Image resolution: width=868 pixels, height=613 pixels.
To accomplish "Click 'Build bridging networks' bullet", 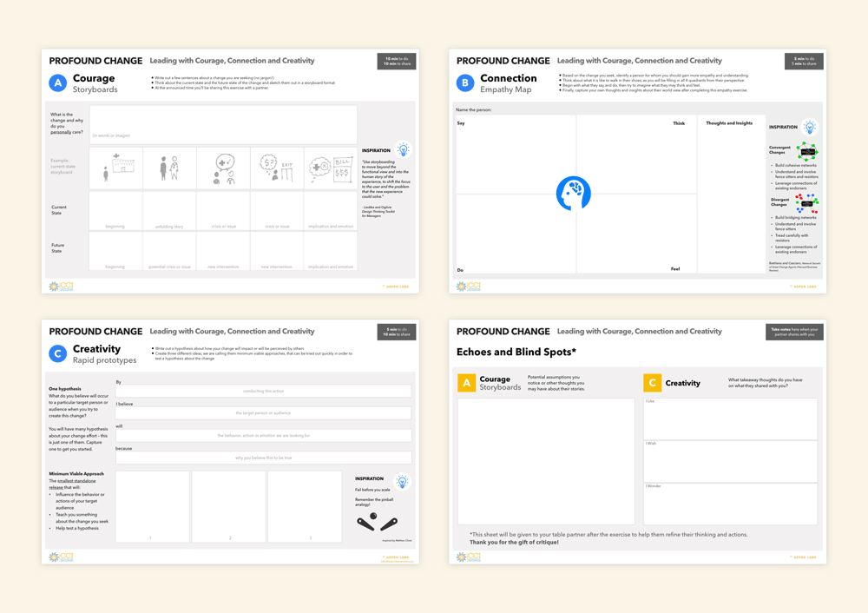I will pyautogui.click(x=795, y=218).
